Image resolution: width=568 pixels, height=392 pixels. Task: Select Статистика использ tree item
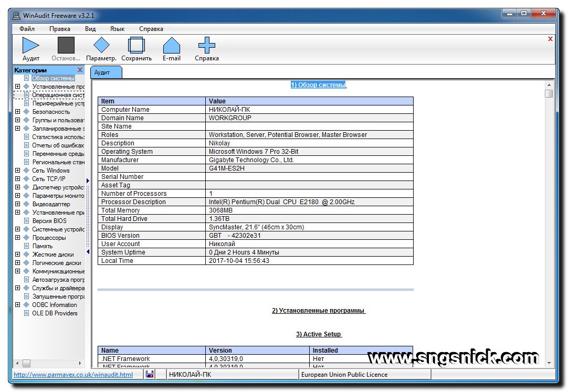coord(58,137)
